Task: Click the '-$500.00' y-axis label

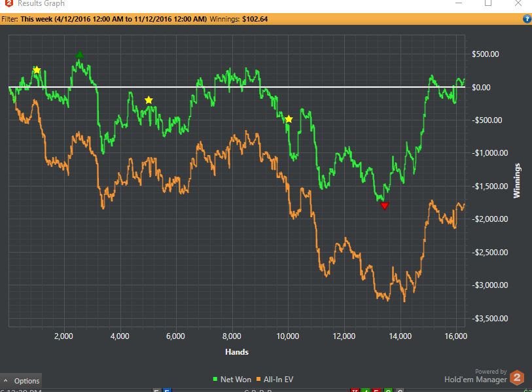Action: pos(487,120)
